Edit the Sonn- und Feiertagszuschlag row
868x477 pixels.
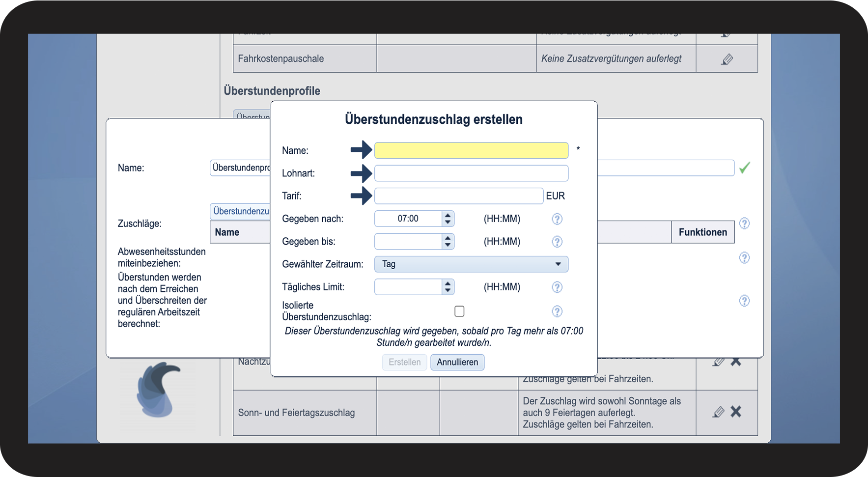pos(718,412)
